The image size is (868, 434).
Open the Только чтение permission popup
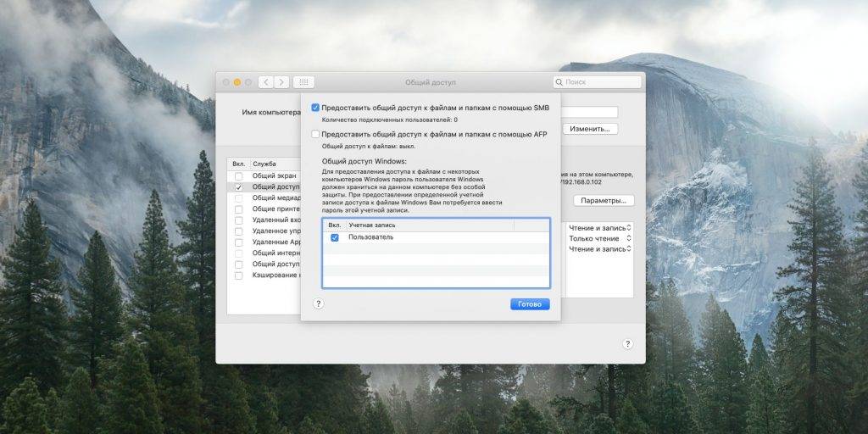599,238
